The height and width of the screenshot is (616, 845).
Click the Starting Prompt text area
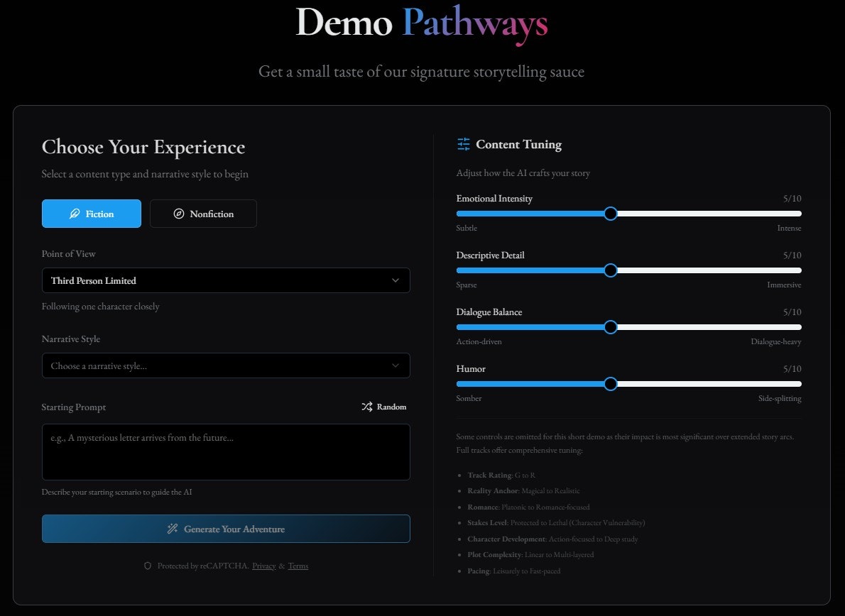tap(226, 452)
